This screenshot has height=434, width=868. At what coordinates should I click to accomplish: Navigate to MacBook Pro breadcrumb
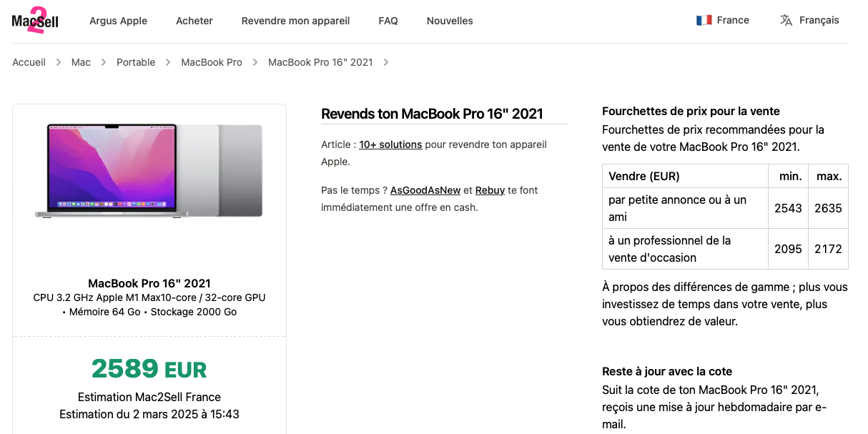[x=212, y=62]
